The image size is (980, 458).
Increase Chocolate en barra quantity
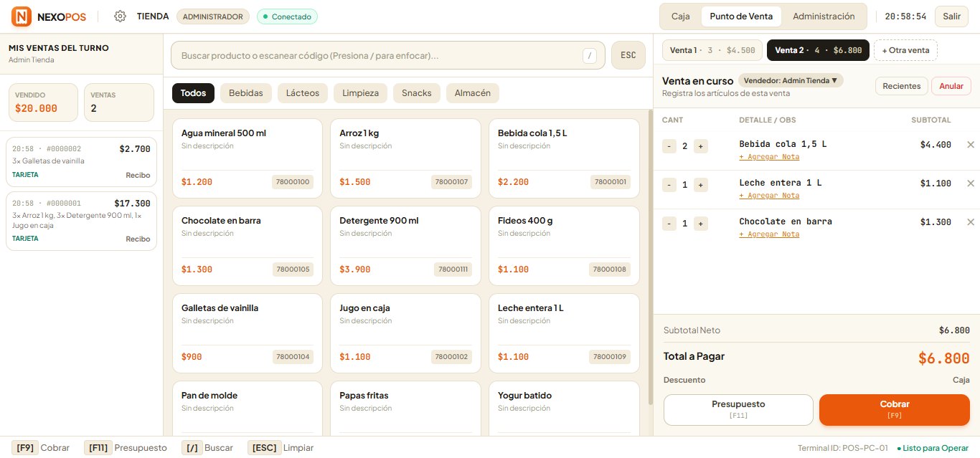coord(701,224)
